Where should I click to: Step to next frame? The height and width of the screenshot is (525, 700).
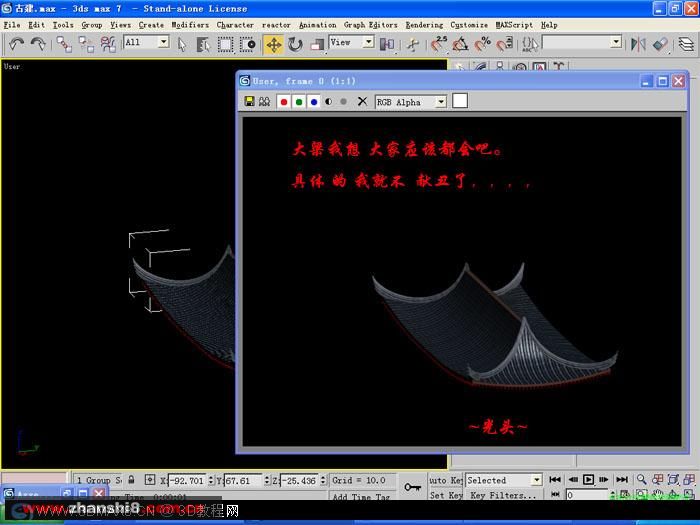pos(604,479)
